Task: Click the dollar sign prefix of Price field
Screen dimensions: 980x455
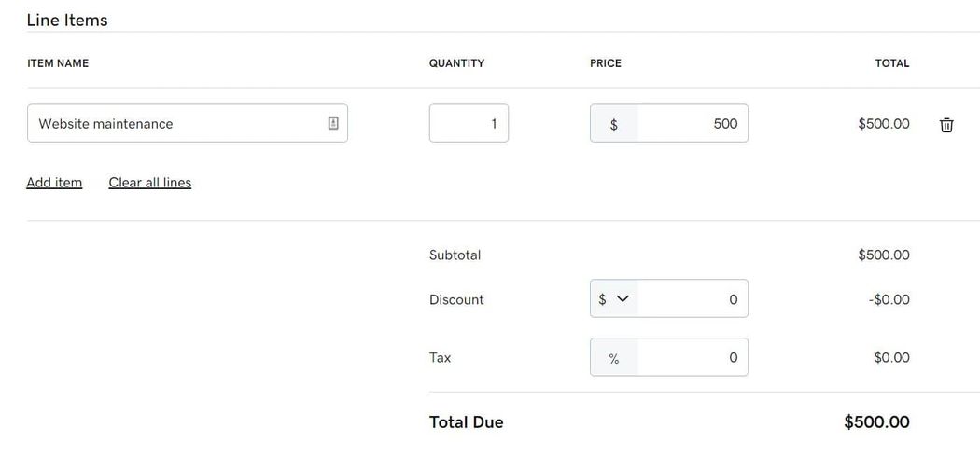Action: tap(614, 124)
